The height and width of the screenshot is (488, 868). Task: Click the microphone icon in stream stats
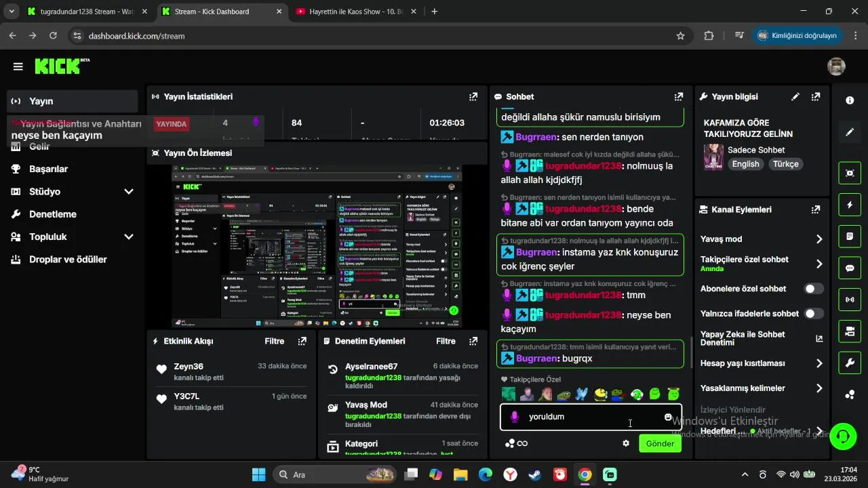tap(256, 123)
